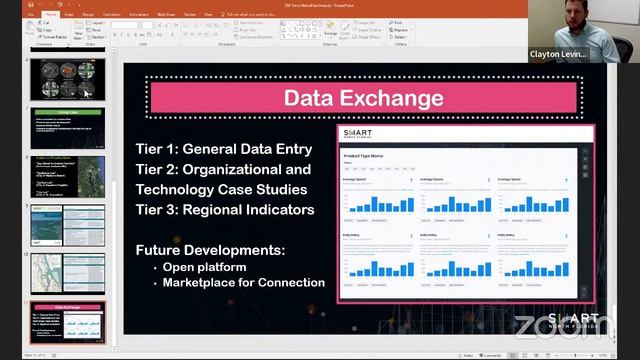Switch to the View tab
Image resolution: width=640 pixels, height=360 pixels.
point(208,14)
